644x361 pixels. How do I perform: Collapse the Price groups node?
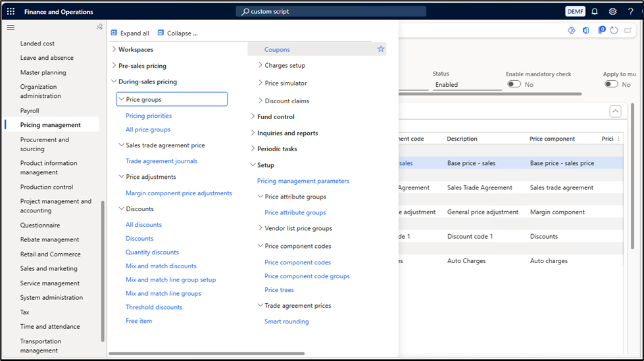click(x=121, y=99)
